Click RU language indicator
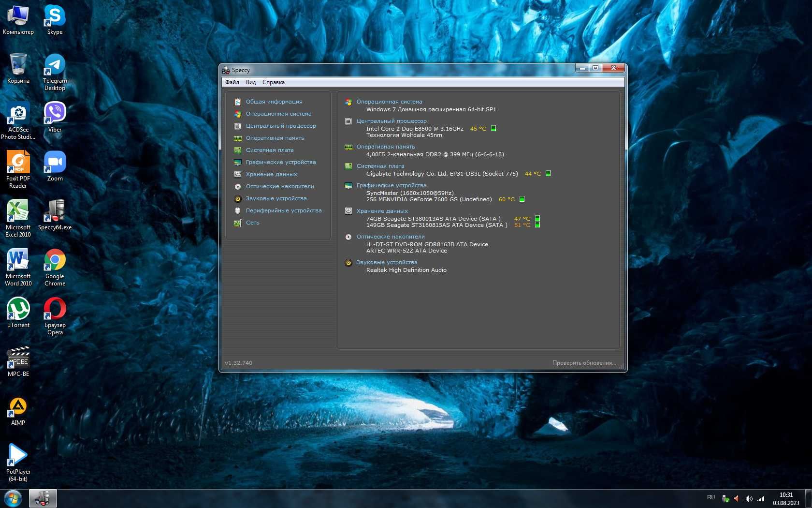The image size is (812, 508). click(x=710, y=497)
